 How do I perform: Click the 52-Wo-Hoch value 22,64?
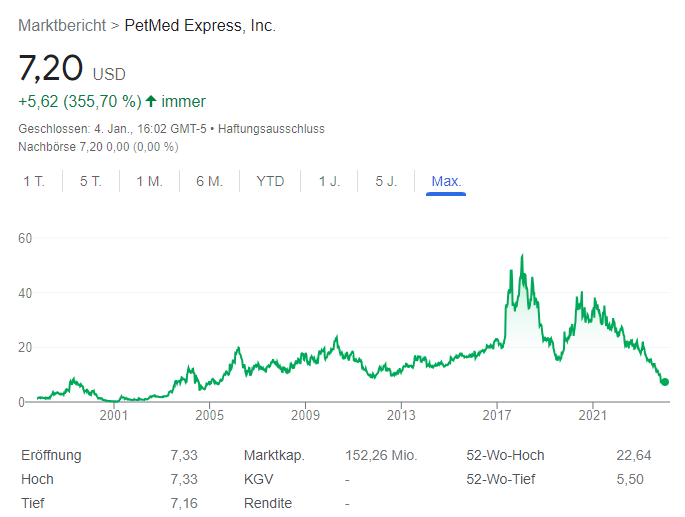pos(634,455)
